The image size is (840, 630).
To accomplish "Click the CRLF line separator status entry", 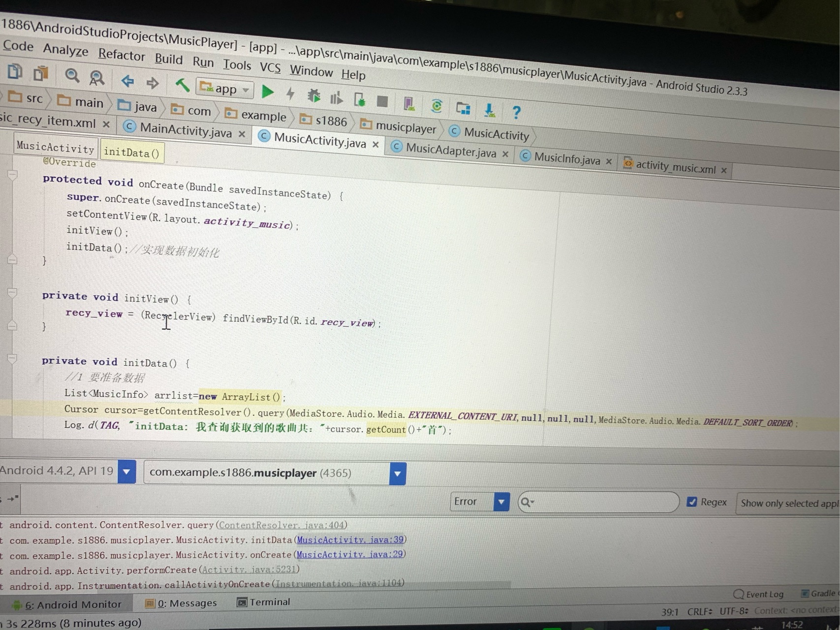I will click(x=699, y=611).
